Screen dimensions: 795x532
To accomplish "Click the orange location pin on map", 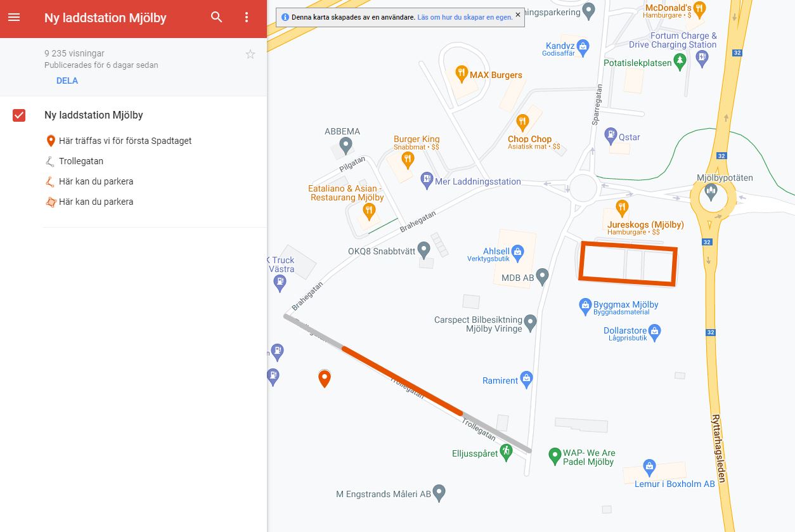I will click(324, 379).
